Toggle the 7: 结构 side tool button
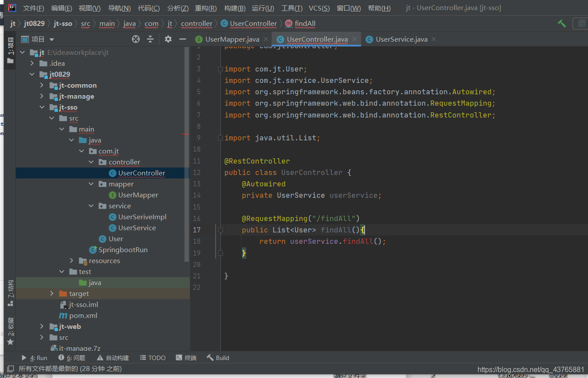Image resolution: width=588 pixels, height=378 pixels. 10,293
